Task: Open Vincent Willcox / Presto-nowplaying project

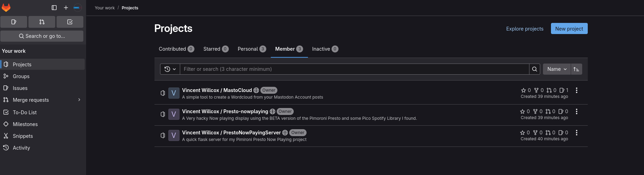Action: click(225, 111)
